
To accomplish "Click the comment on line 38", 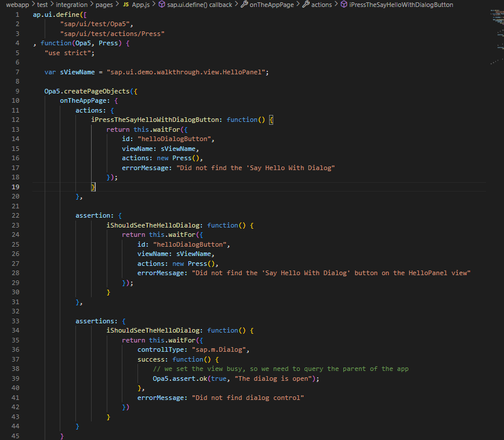I will [281, 369].
